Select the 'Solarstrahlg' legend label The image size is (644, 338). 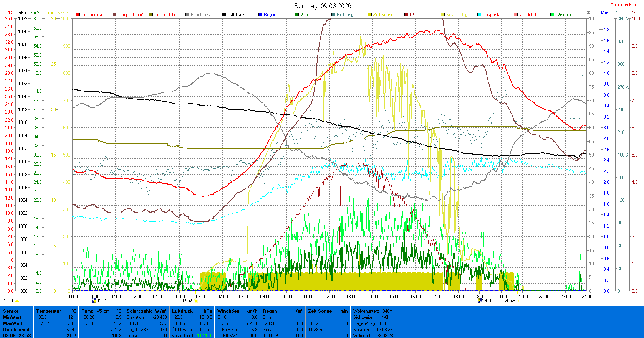(x=457, y=15)
